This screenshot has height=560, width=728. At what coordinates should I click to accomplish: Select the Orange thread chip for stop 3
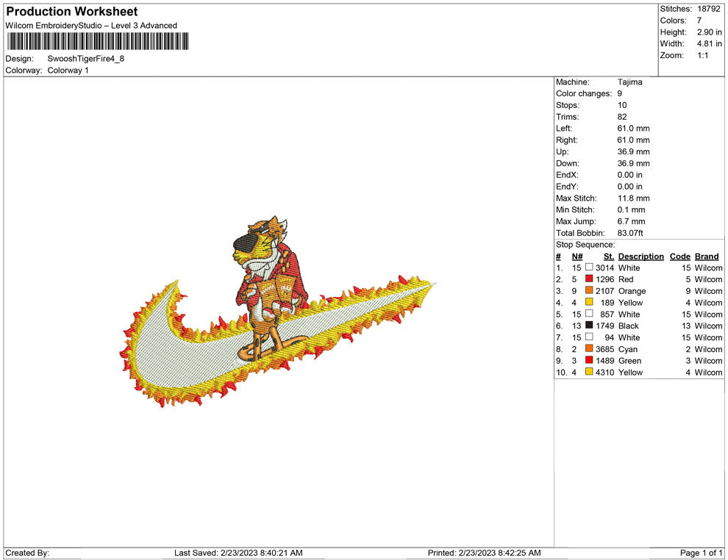click(588, 291)
